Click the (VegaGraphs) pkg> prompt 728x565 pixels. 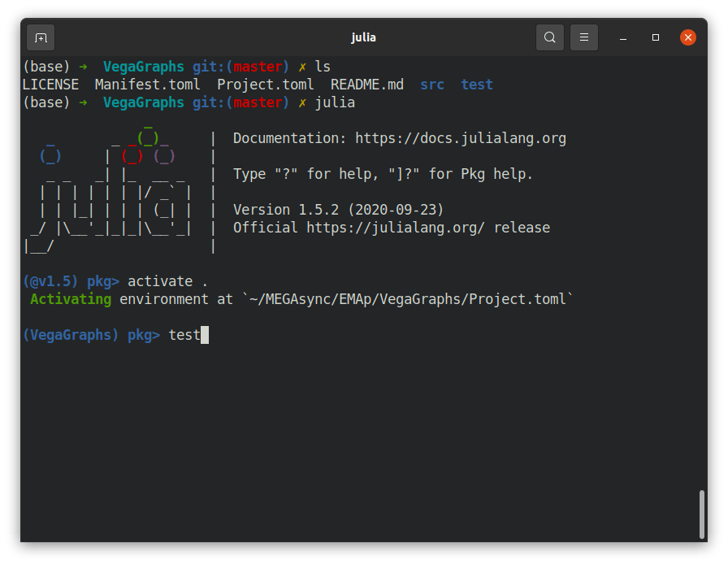[92, 335]
